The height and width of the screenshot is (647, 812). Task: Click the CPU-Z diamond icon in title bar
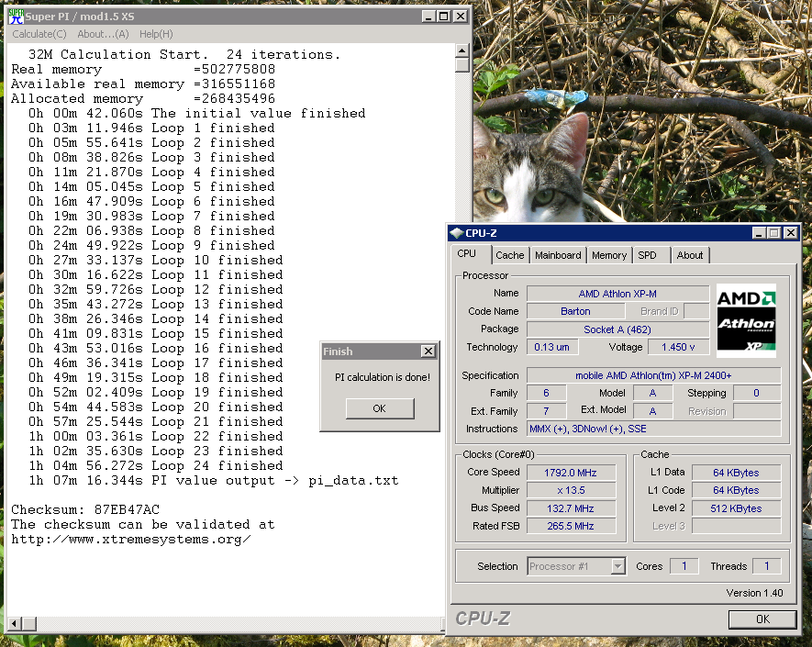[x=456, y=233]
